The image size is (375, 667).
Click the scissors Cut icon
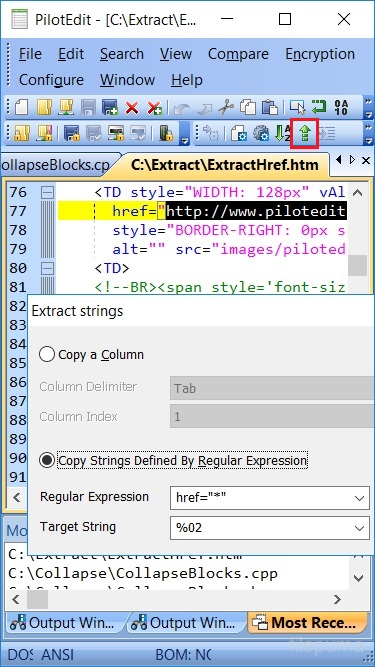pyautogui.click(x=226, y=108)
